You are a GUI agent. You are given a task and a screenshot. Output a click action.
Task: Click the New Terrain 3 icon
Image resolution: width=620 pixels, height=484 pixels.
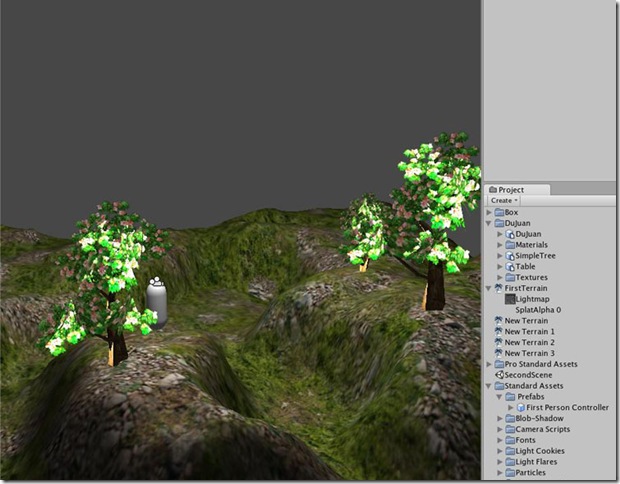point(499,353)
